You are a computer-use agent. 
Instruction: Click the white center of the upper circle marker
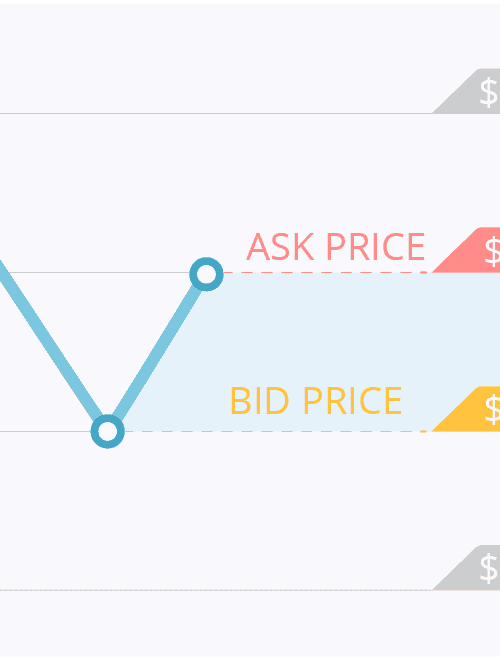pyautogui.click(x=206, y=274)
